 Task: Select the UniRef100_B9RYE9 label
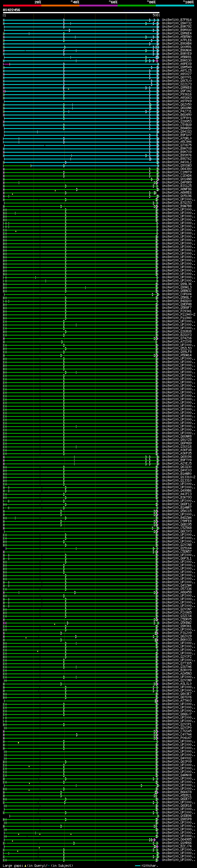pos(176,54)
